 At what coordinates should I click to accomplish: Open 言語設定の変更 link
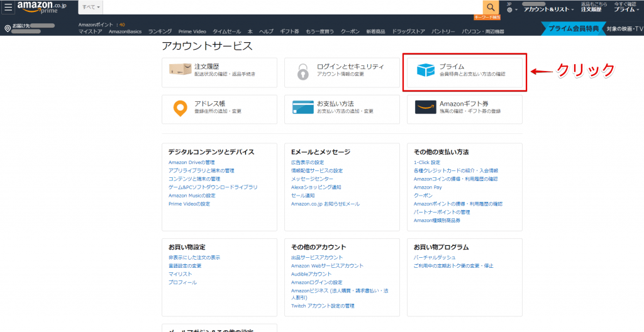pos(185,265)
